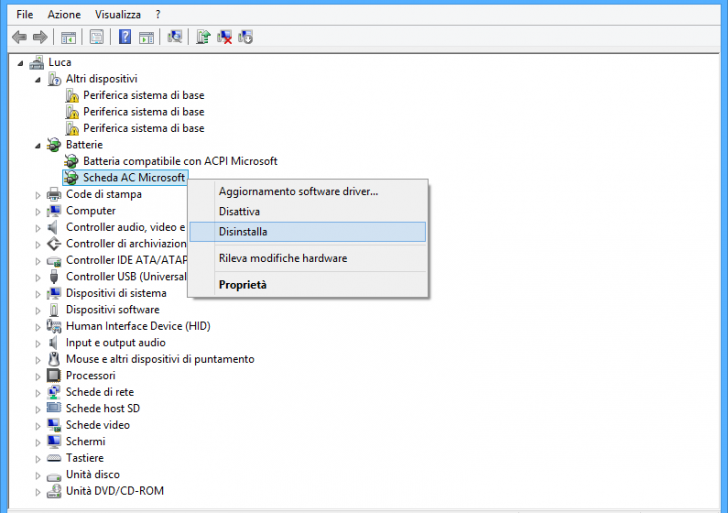Image resolution: width=728 pixels, height=513 pixels.
Task: Update driver software toolbar icon
Action: 203,37
